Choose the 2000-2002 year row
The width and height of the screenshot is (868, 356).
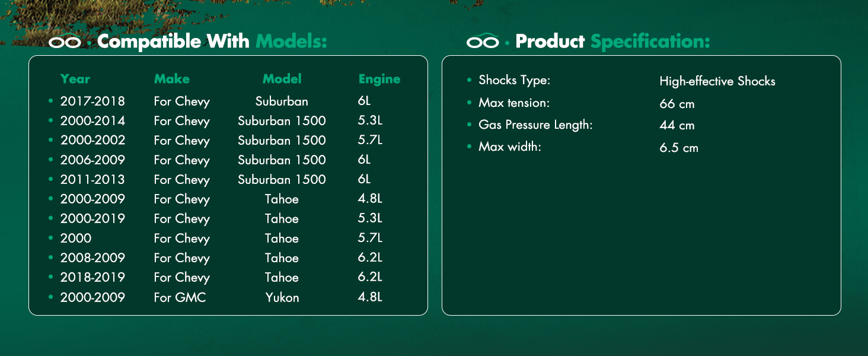92,141
